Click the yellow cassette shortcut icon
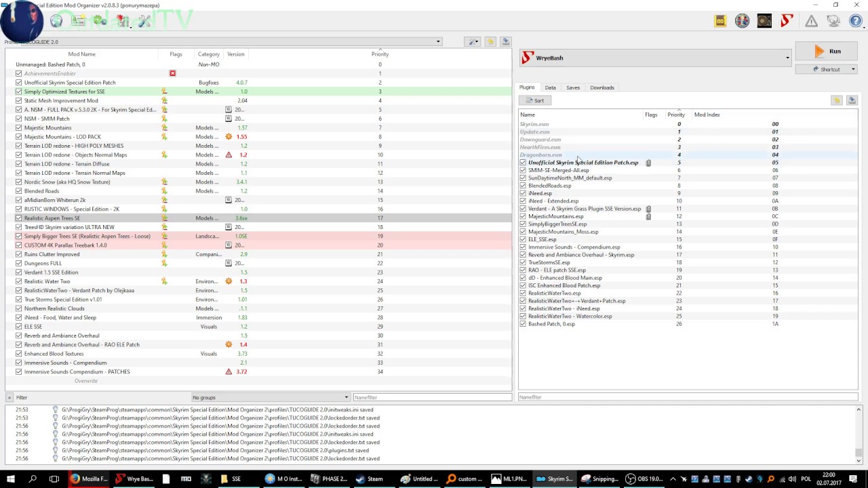This screenshot has height=488, width=868. click(720, 21)
